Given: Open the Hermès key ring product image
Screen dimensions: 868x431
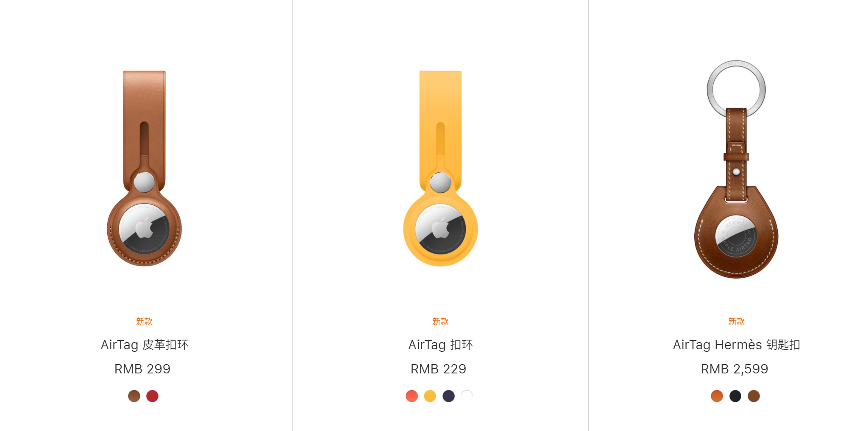Looking at the screenshot, I should [736, 169].
